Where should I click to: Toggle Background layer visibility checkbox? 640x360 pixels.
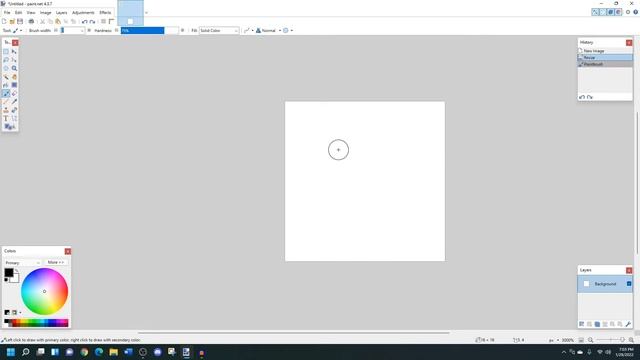point(629,284)
